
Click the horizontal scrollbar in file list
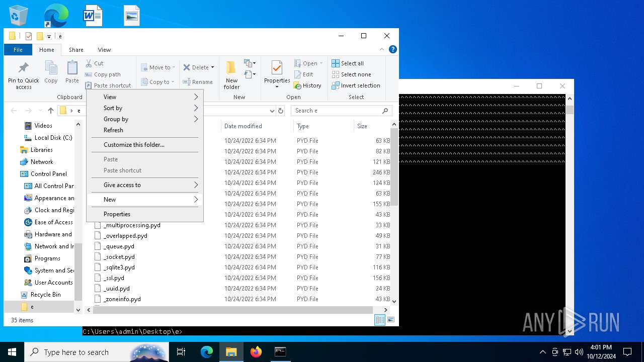[x=231, y=310]
